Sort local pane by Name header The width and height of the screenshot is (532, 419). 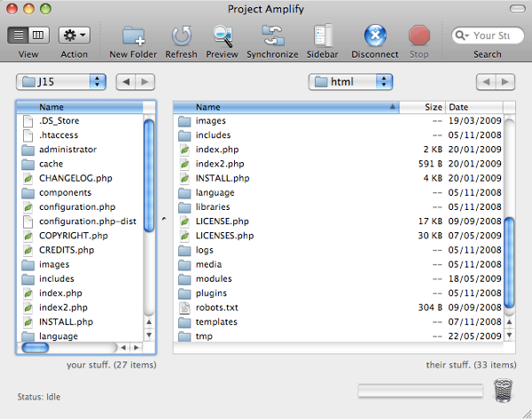(80, 107)
